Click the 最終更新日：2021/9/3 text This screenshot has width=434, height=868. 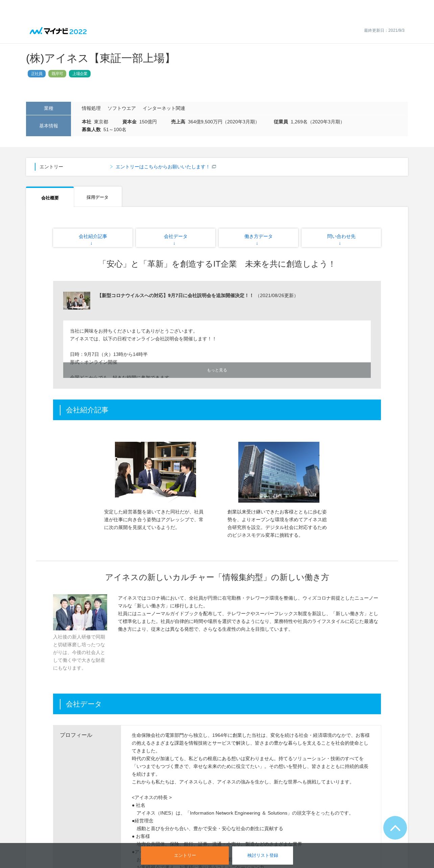384,30
